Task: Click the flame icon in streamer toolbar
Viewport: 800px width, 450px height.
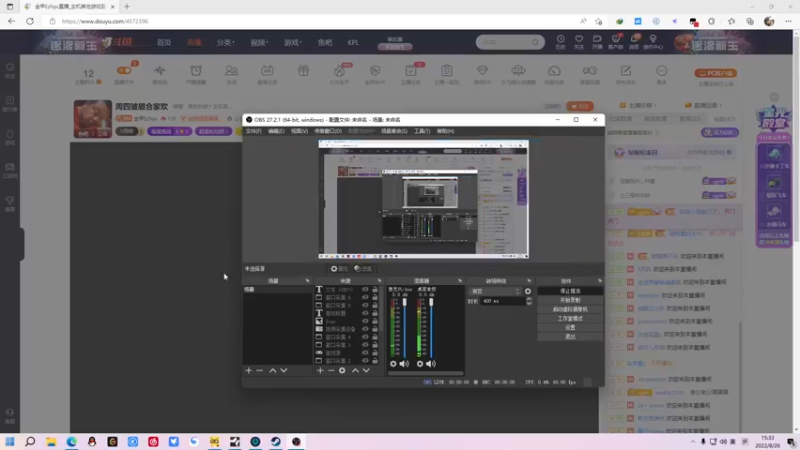Action: 339,71
